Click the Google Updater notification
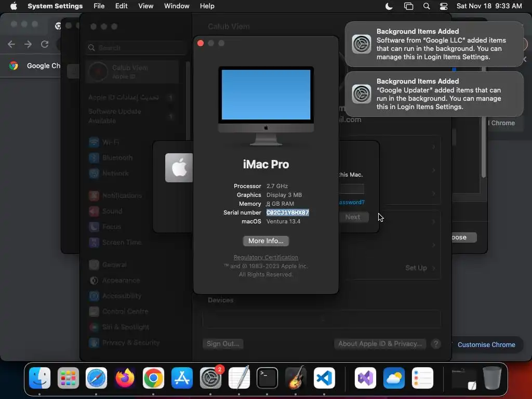This screenshot has height=399, width=532. pos(434,94)
